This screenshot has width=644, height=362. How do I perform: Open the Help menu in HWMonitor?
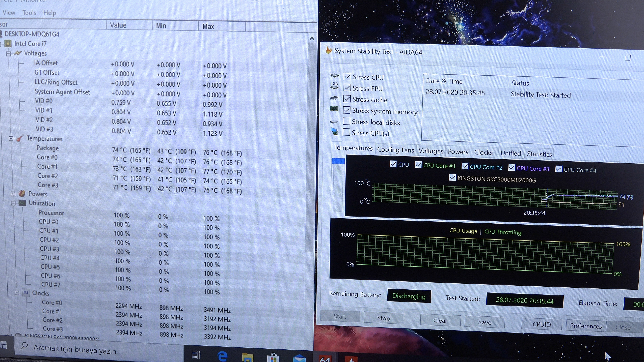[49, 13]
